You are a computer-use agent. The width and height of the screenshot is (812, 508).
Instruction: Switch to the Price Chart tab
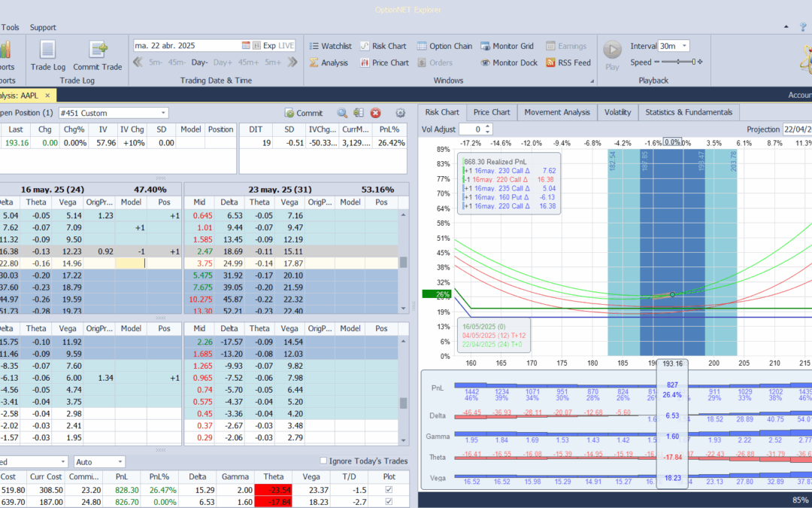click(492, 112)
